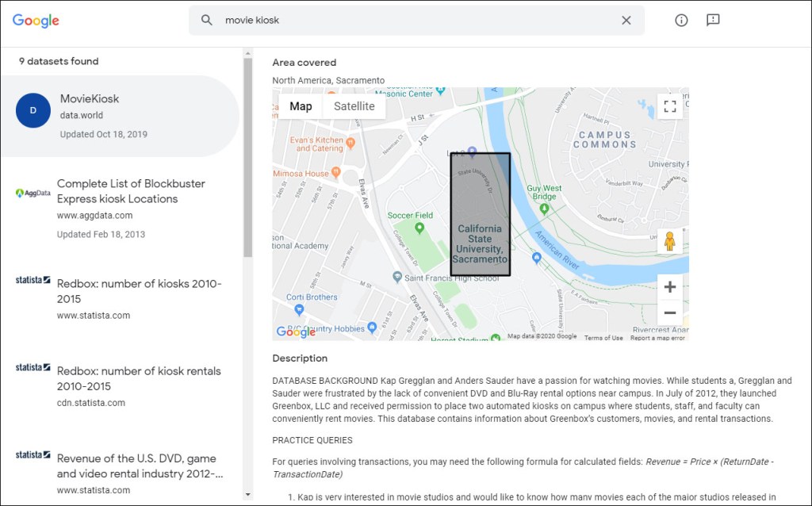Click 'Updated Feb 18, 2013' text
This screenshot has height=506, width=812.
(x=101, y=234)
